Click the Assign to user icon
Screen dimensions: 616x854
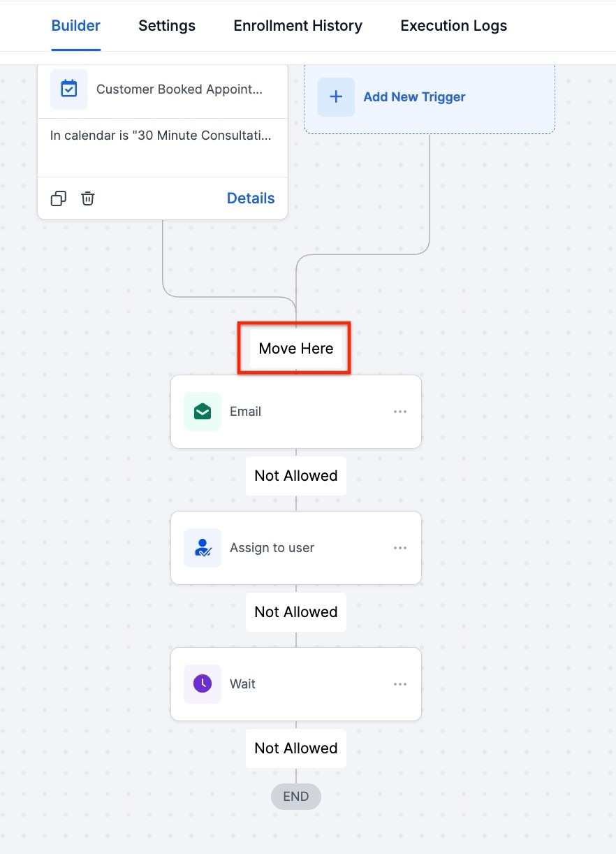tap(203, 548)
